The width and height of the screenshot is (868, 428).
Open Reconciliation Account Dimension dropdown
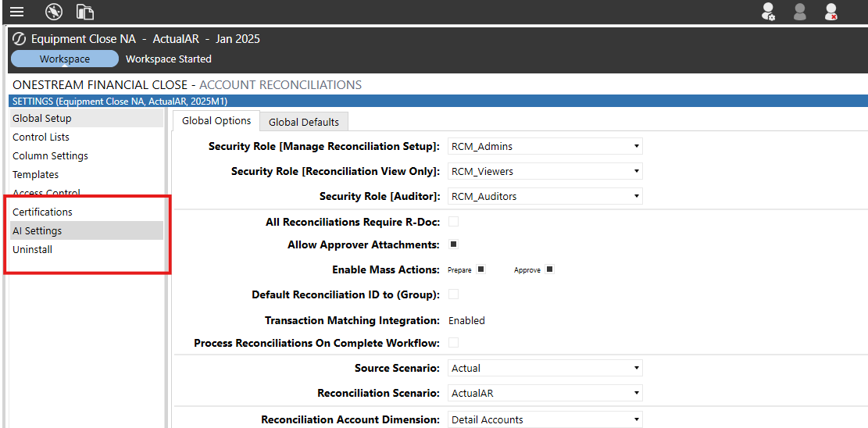point(545,419)
